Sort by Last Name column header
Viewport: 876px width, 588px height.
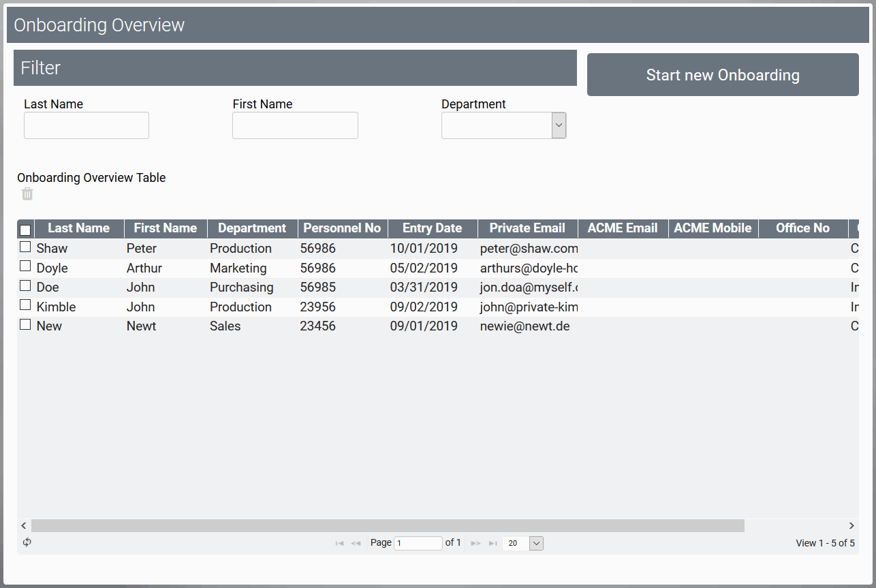78,228
